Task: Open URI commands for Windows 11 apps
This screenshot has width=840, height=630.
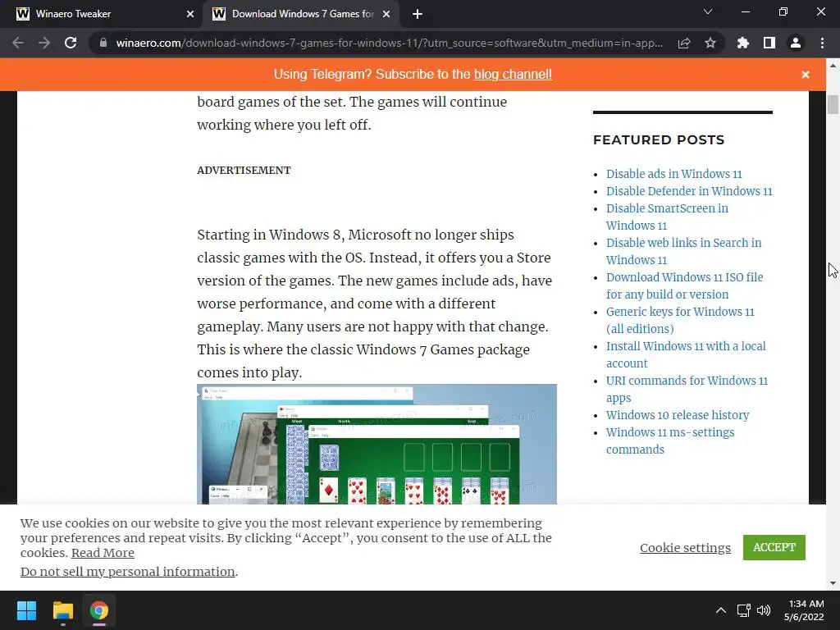Action: click(687, 389)
